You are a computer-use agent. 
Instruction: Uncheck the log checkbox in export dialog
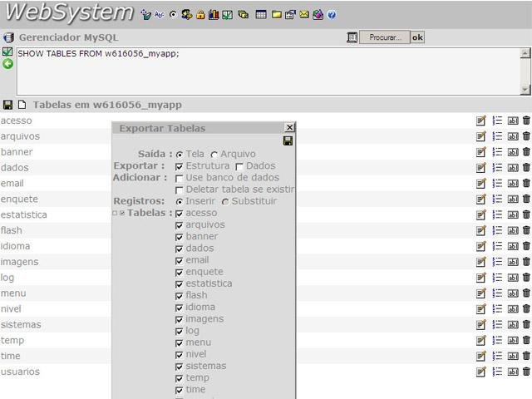point(180,332)
